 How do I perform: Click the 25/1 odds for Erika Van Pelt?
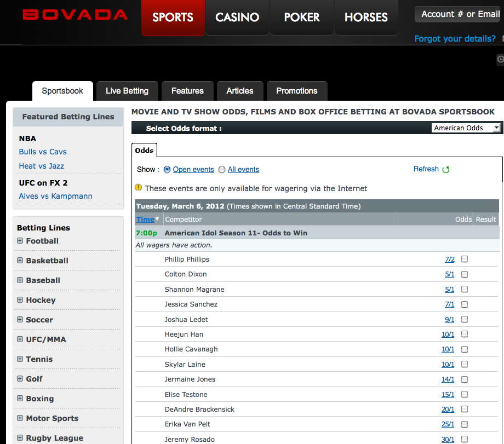448,424
